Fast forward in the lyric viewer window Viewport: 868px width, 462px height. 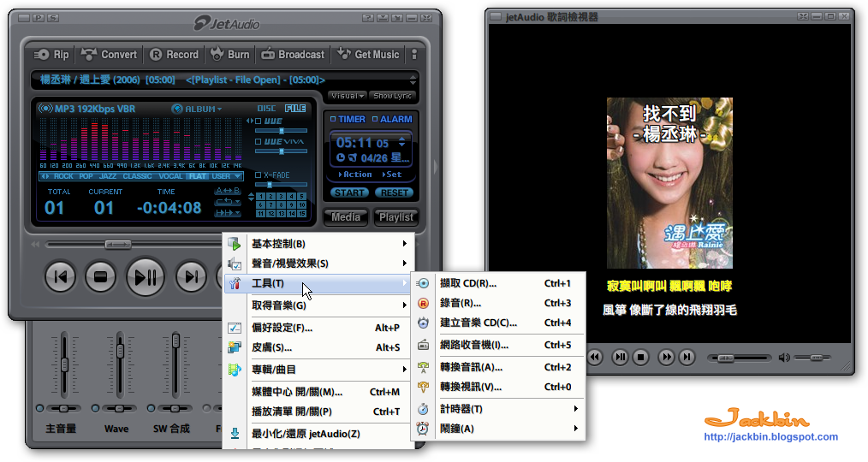click(x=667, y=357)
